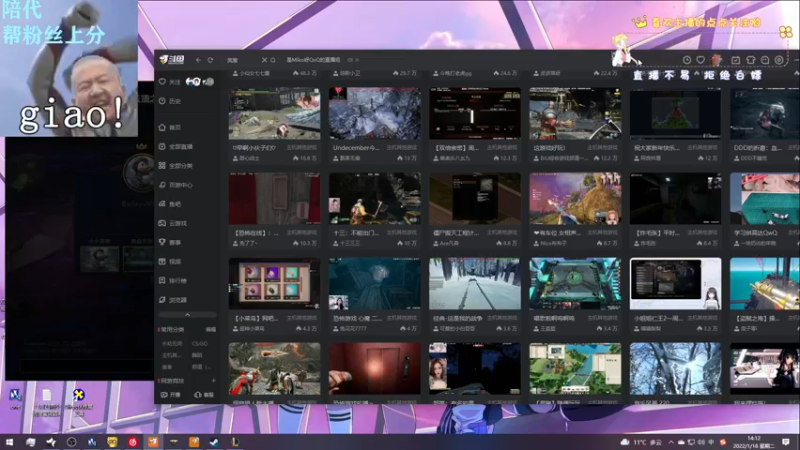Viewport: 800px width, 450px height.
Task: Open 全部分类 all categories in the sidebar
Action: pos(176,165)
